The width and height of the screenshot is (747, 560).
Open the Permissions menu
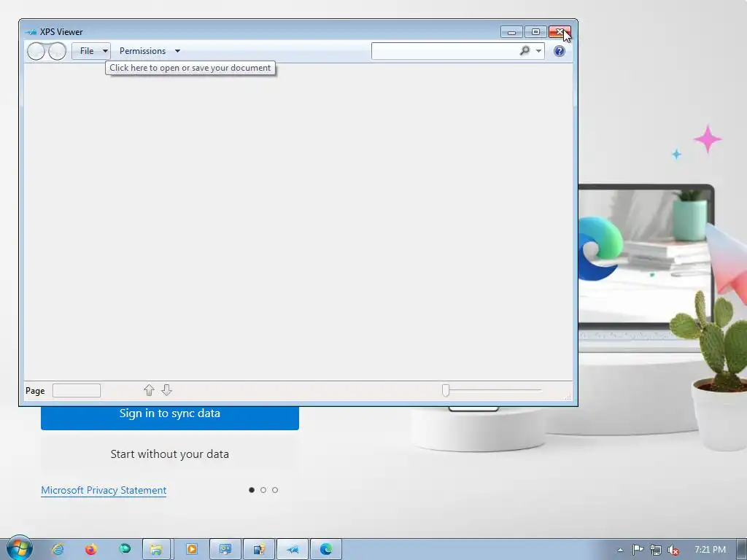142,51
